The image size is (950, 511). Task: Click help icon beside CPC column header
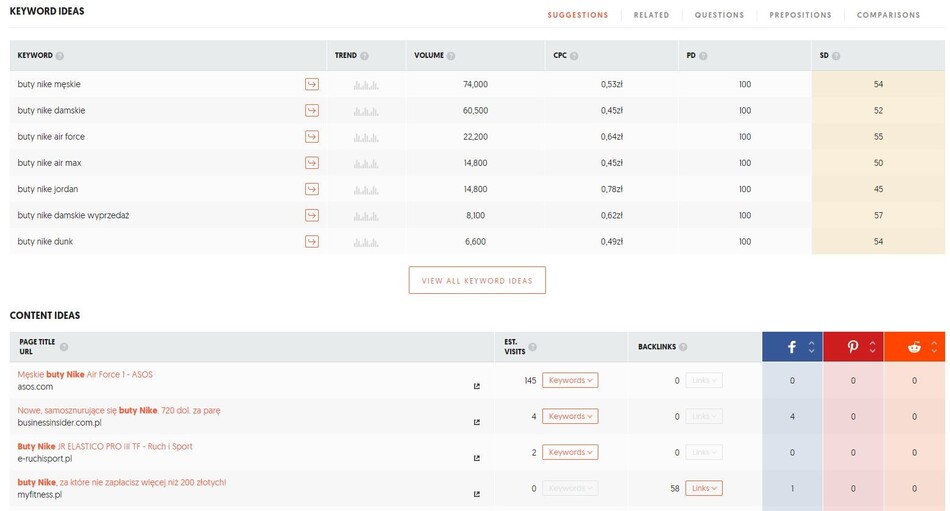574,56
